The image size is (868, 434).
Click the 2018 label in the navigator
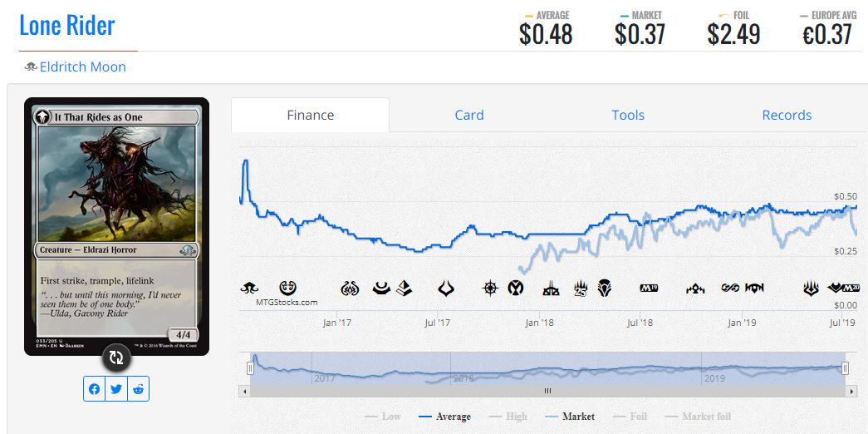[x=463, y=379]
